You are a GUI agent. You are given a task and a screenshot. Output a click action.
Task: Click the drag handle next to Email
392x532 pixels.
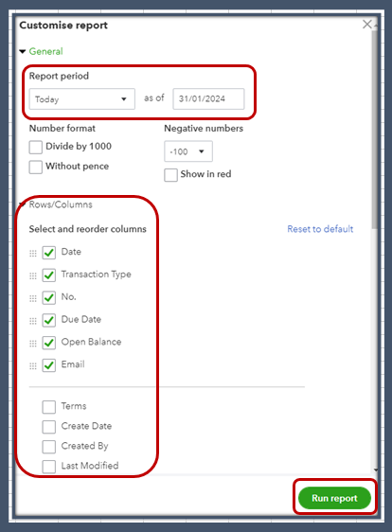pyautogui.click(x=33, y=365)
